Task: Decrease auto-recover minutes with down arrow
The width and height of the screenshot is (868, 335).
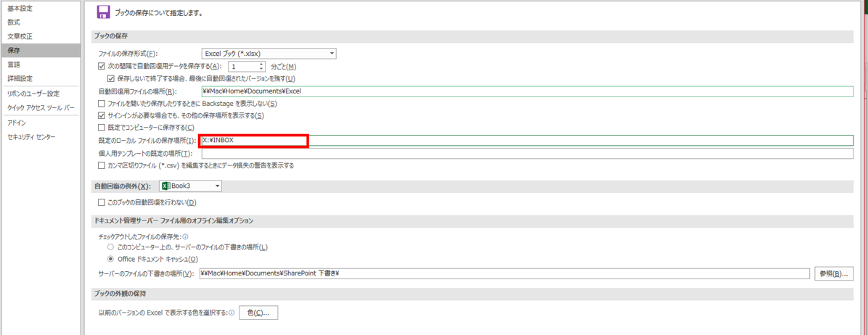Action: pyautogui.click(x=262, y=70)
